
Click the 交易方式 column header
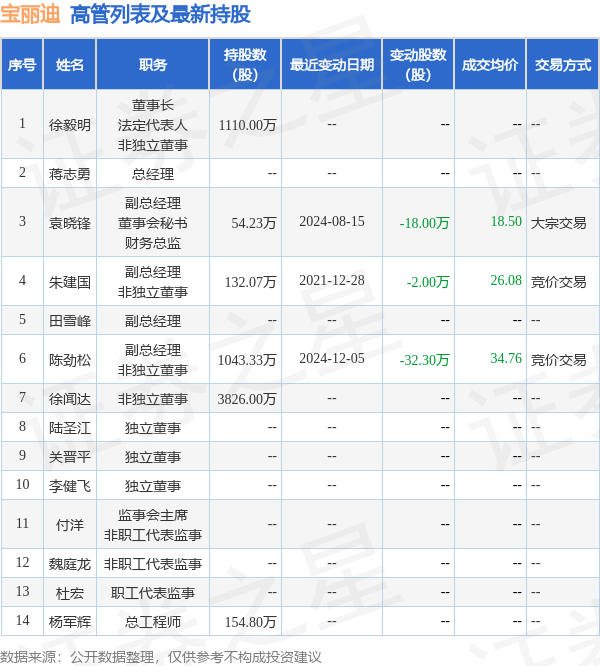point(562,65)
